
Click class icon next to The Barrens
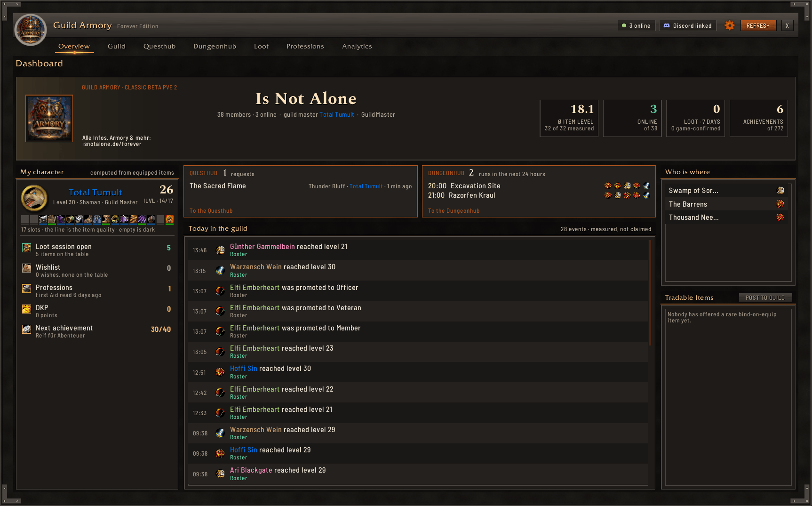(x=780, y=204)
